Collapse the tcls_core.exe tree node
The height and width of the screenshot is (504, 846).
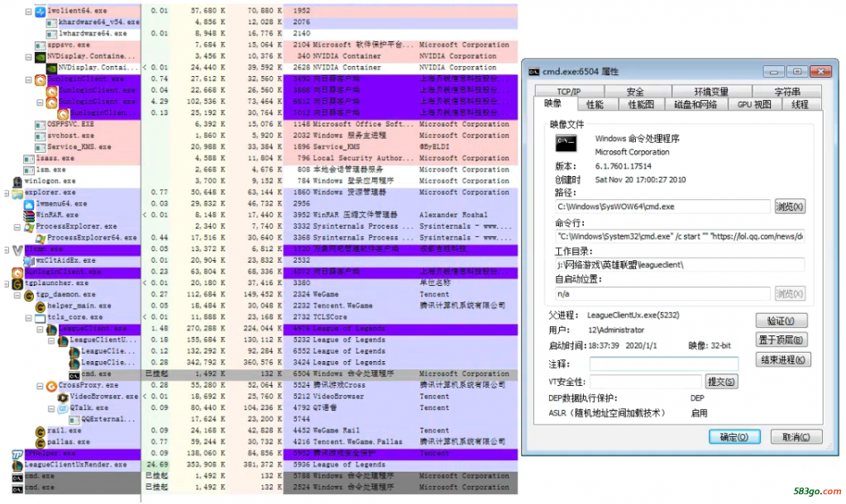pos(29,318)
